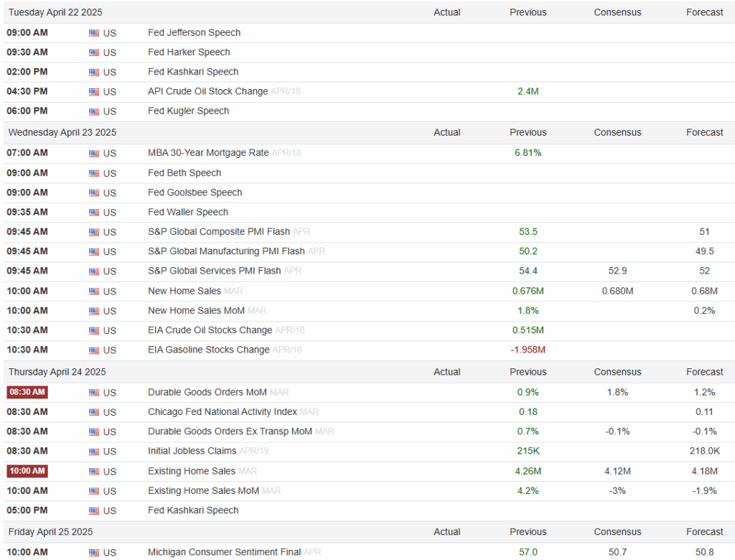Click Consensus column header under Thursday April 24
This screenshot has height=560, width=735.
617,372
